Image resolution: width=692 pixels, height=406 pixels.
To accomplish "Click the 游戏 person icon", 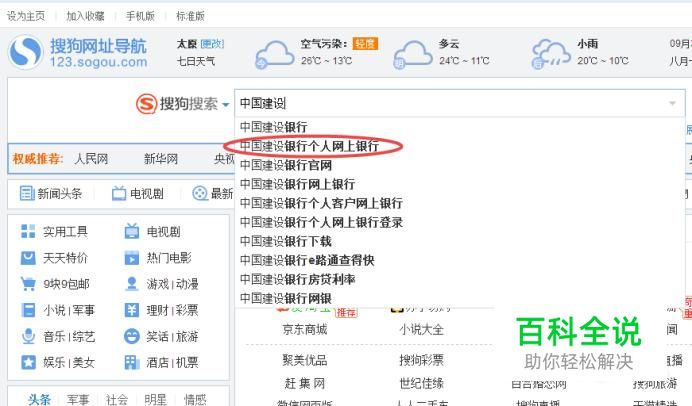I will [132, 284].
